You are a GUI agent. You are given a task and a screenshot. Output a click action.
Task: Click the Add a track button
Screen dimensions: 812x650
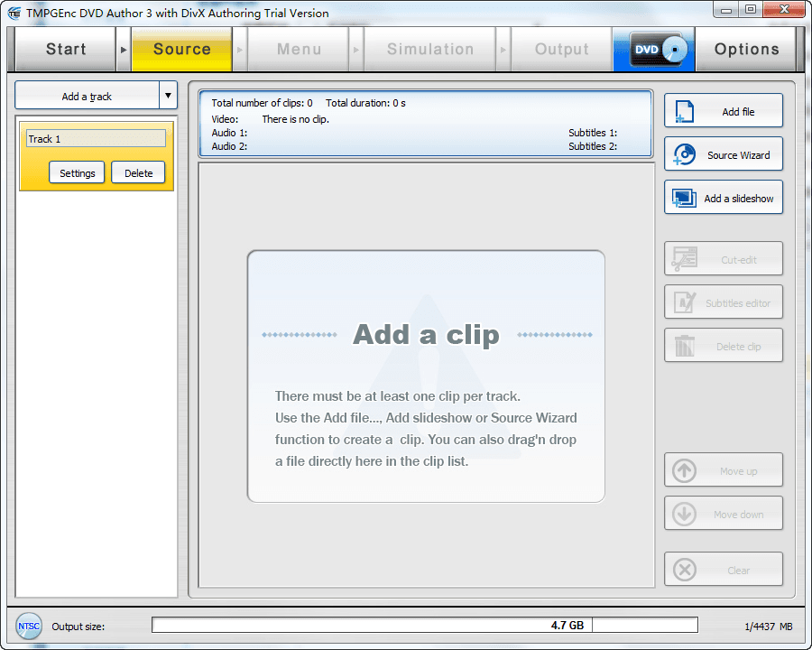click(x=87, y=96)
